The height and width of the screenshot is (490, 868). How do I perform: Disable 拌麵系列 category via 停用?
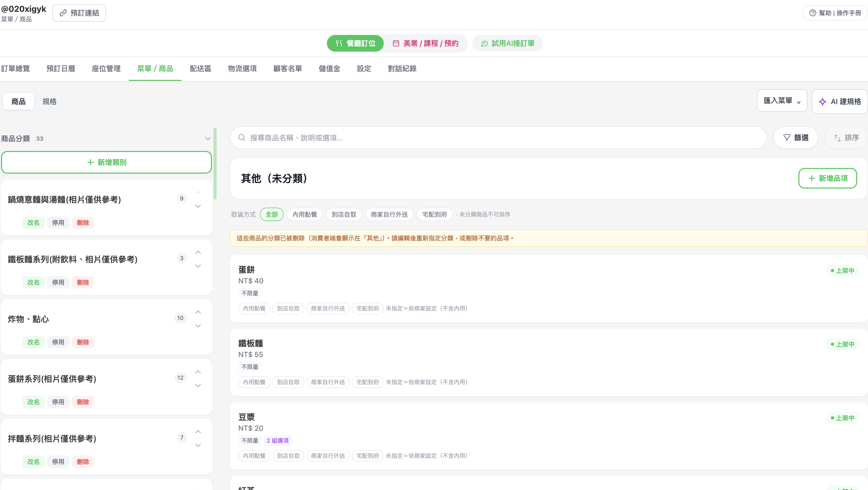click(58, 462)
